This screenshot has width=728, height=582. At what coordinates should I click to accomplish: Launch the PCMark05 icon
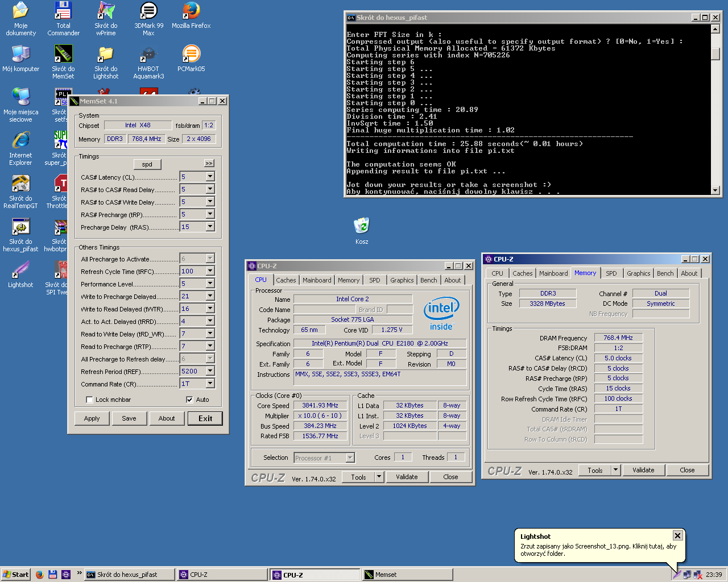191,59
